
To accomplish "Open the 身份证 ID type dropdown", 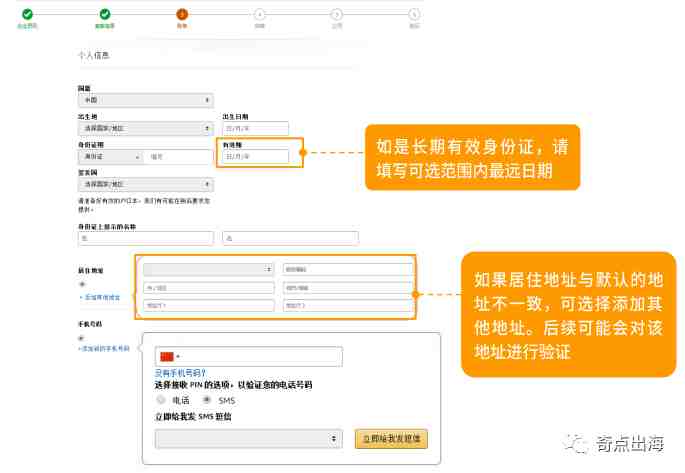I will point(111,156).
